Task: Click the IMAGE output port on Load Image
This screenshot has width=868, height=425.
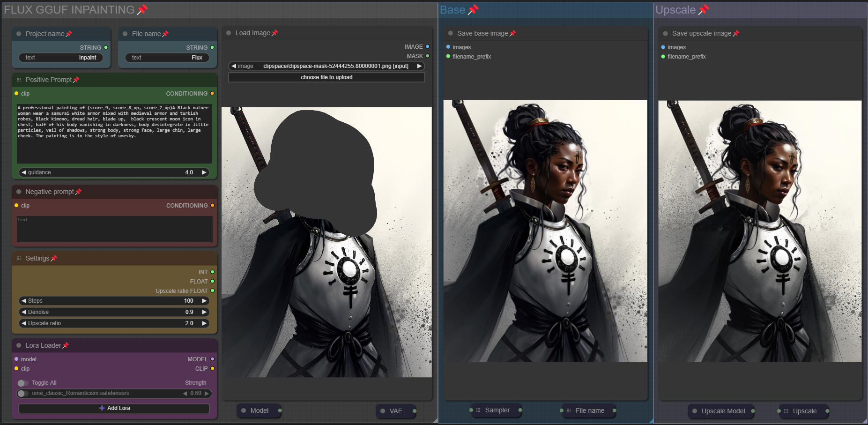Action: (427, 47)
